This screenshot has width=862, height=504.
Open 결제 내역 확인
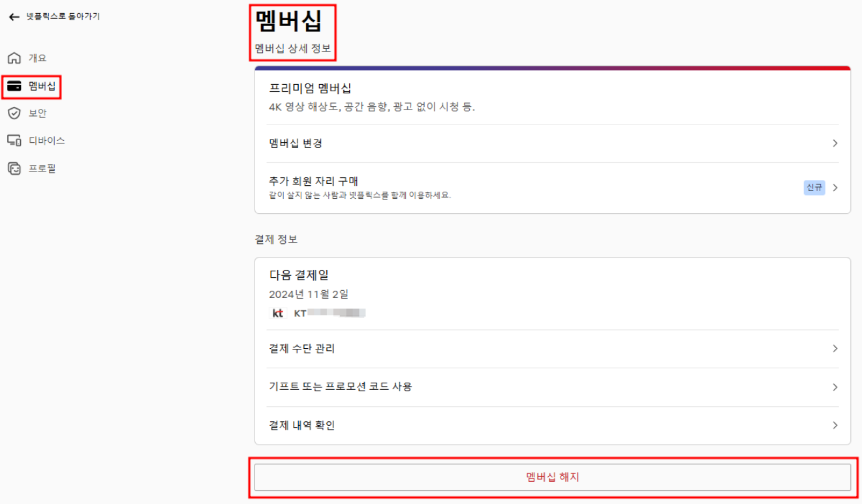[x=553, y=426]
